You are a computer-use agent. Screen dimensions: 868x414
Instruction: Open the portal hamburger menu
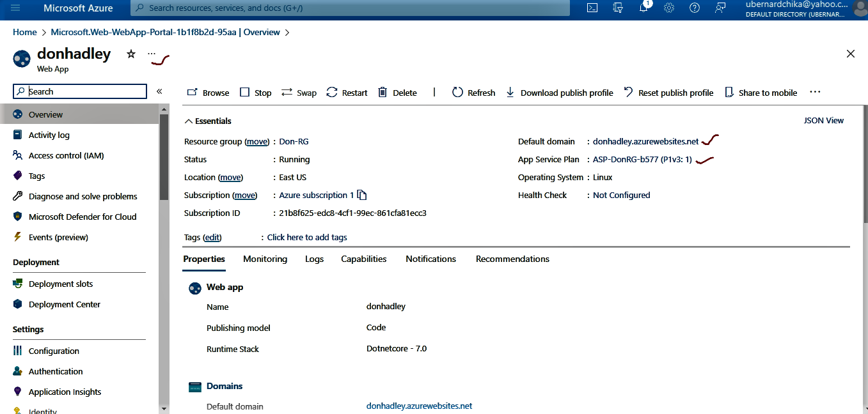click(16, 8)
